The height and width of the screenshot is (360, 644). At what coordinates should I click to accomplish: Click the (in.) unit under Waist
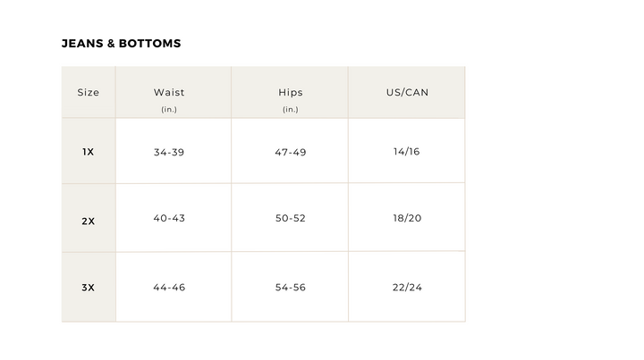point(169,109)
